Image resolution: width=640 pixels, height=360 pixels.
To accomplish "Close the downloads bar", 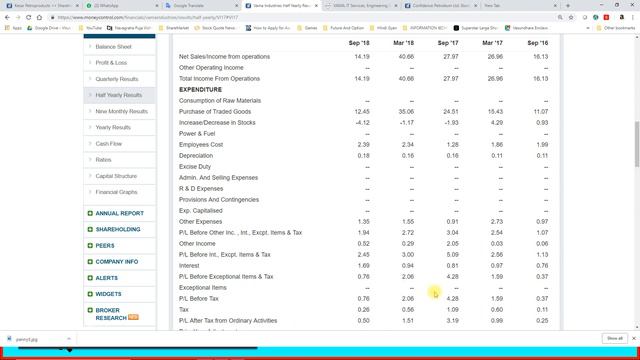I will click(x=634, y=338).
